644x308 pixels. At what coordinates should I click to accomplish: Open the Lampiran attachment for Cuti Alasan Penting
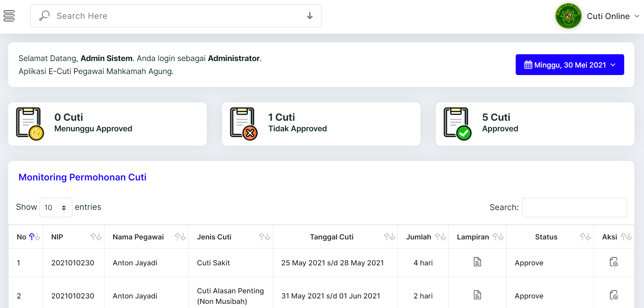477,295
